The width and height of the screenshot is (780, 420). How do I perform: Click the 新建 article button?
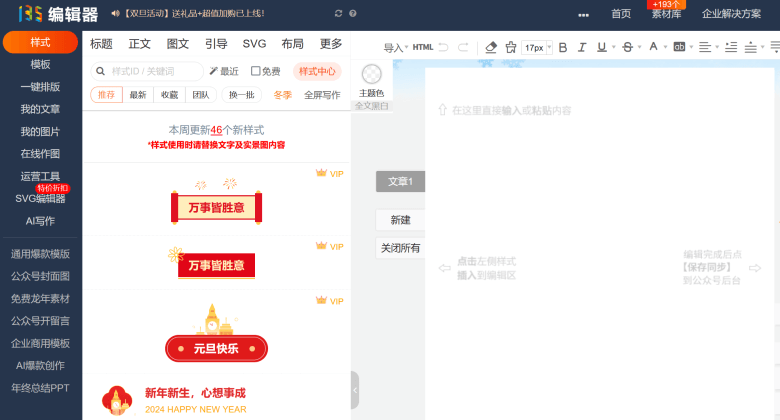pyautogui.click(x=400, y=220)
